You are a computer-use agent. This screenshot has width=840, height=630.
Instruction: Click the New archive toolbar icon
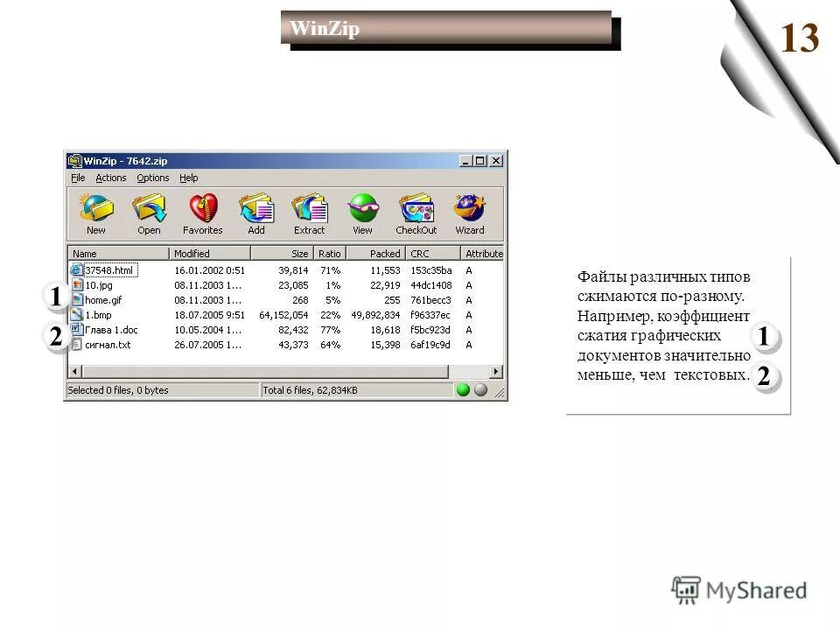click(x=96, y=207)
